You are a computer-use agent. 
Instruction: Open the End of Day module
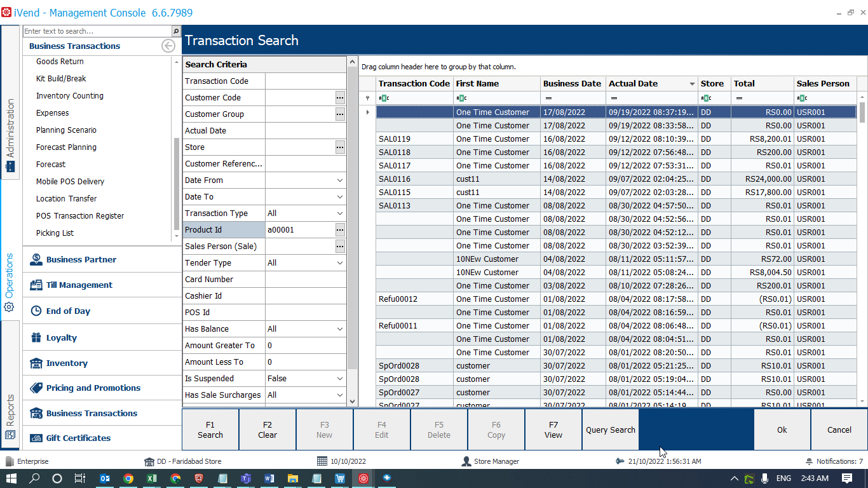(x=68, y=311)
